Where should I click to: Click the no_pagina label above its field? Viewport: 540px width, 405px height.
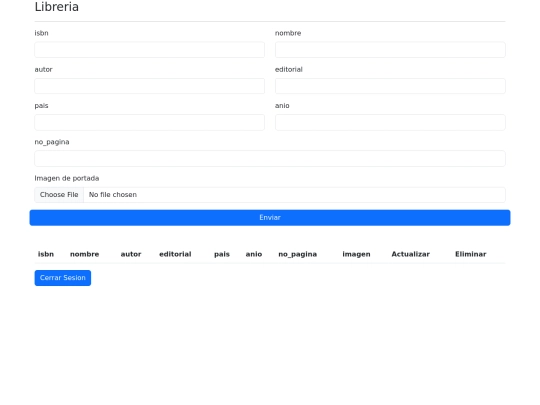tap(52, 142)
